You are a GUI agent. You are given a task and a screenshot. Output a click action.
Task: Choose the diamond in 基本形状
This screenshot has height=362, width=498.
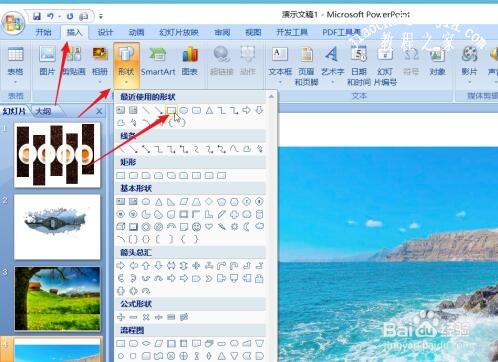pyautogui.click(x=209, y=202)
